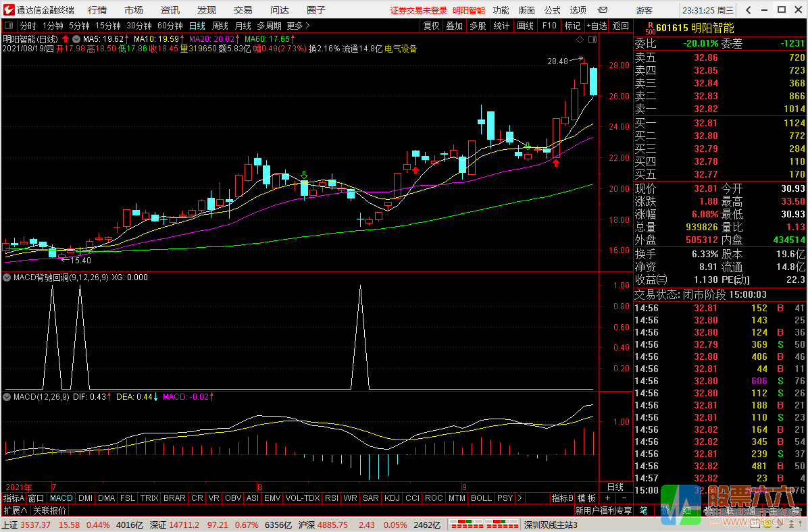Open the 市场 menu

click(x=134, y=9)
